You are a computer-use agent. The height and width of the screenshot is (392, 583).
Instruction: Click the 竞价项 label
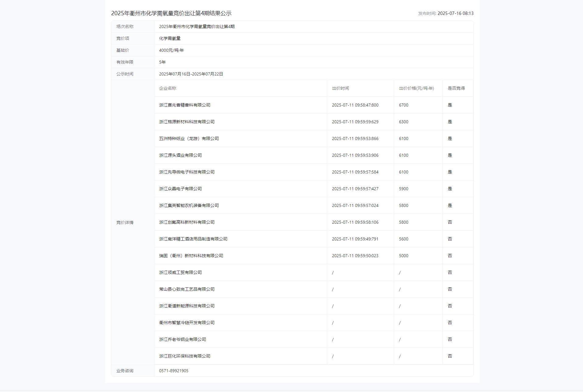click(123, 38)
